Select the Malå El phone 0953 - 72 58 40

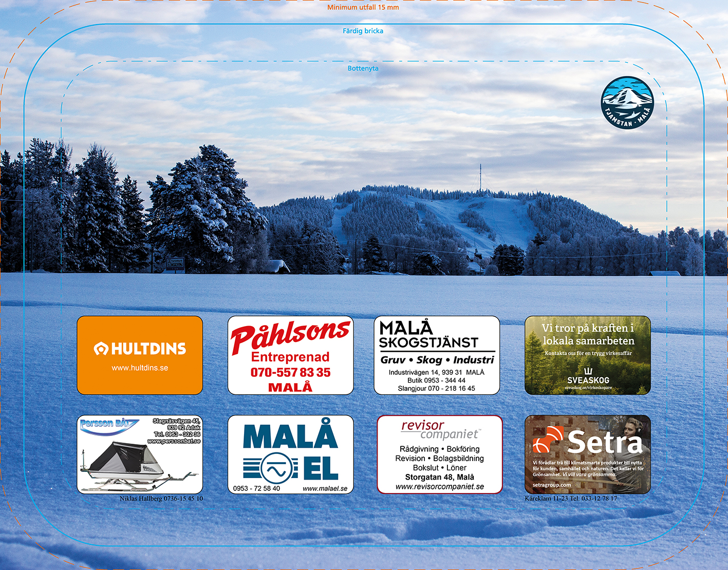click(x=256, y=488)
